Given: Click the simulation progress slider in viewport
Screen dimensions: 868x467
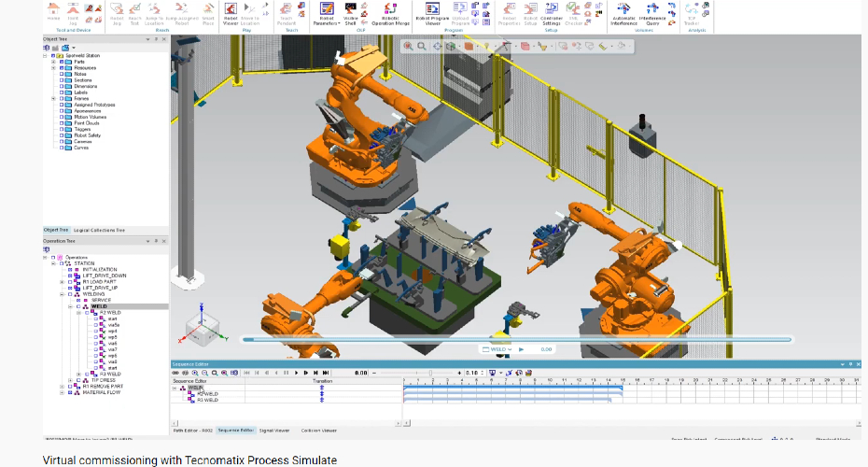Looking at the screenshot, I should click(x=515, y=339).
